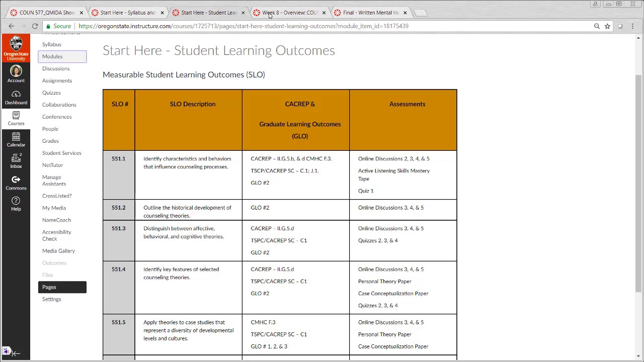Screen dimensions: 644x362
Task: Select the highlighted Pages menu item
Action: [x=62, y=287]
